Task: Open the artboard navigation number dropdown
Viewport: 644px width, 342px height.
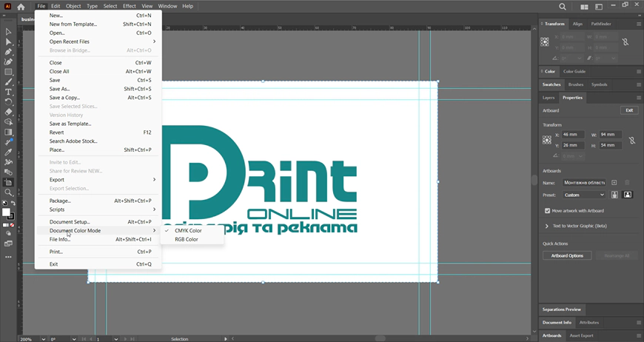Action: tap(115, 339)
